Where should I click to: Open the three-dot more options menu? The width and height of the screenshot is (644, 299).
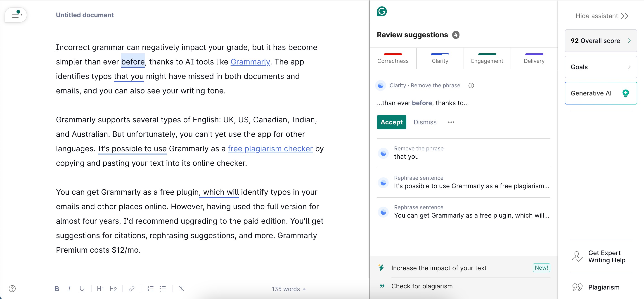(451, 122)
